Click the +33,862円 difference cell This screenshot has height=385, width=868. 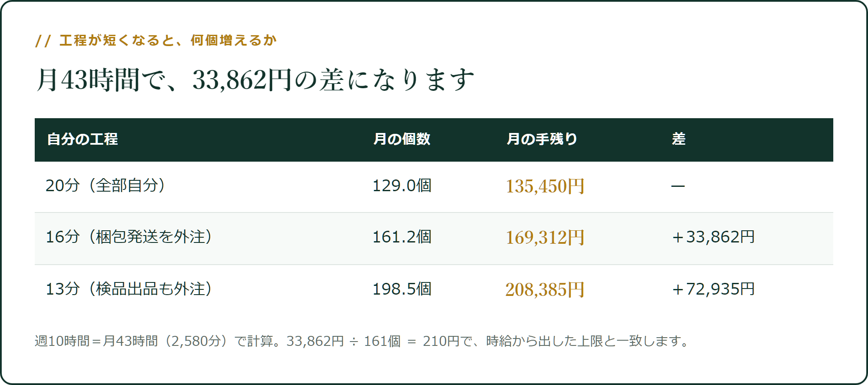(x=713, y=237)
